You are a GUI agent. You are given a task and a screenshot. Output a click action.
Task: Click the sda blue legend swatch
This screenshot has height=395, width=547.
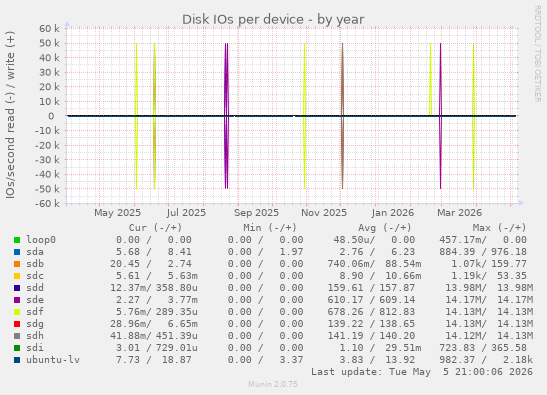tap(17, 252)
